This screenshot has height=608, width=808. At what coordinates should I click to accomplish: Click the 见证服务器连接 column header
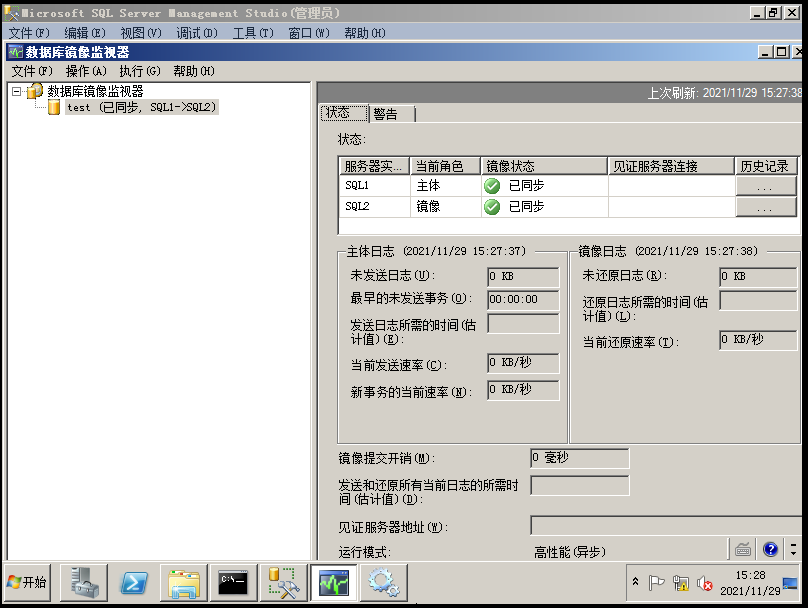(671, 166)
